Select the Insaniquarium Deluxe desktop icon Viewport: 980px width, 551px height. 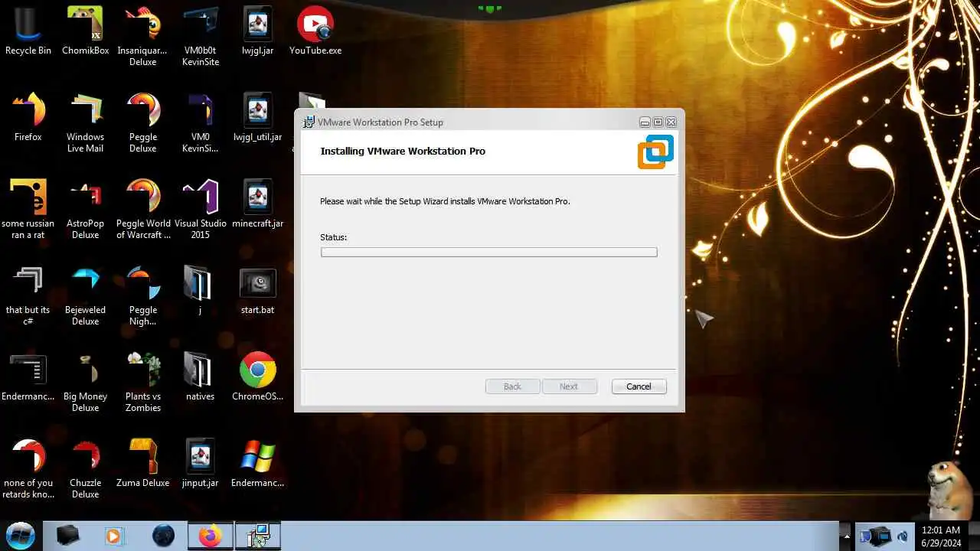pos(142,36)
